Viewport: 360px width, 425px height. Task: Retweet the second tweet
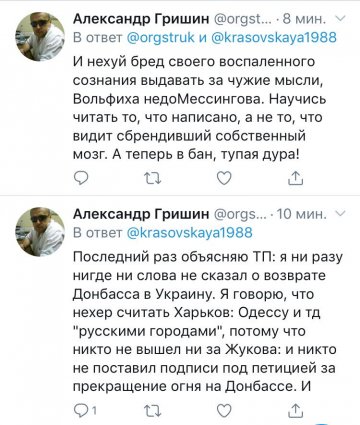pyautogui.click(x=152, y=411)
